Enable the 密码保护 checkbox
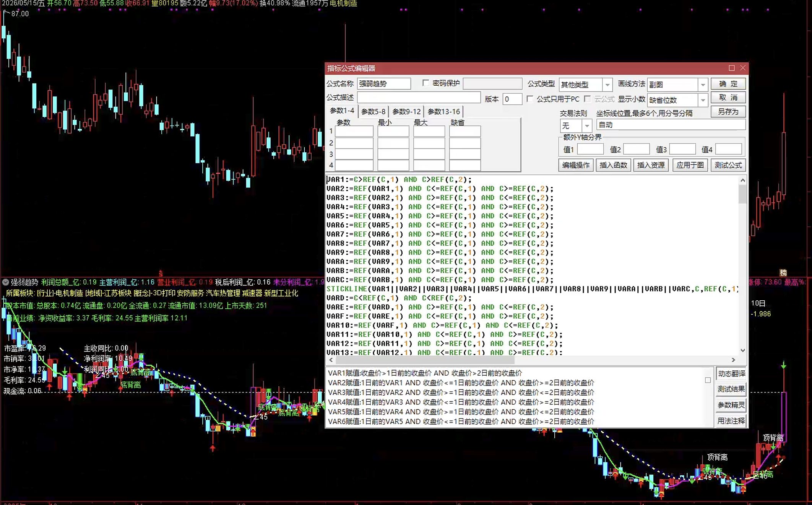The width and height of the screenshot is (812, 505). (x=425, y=83)
